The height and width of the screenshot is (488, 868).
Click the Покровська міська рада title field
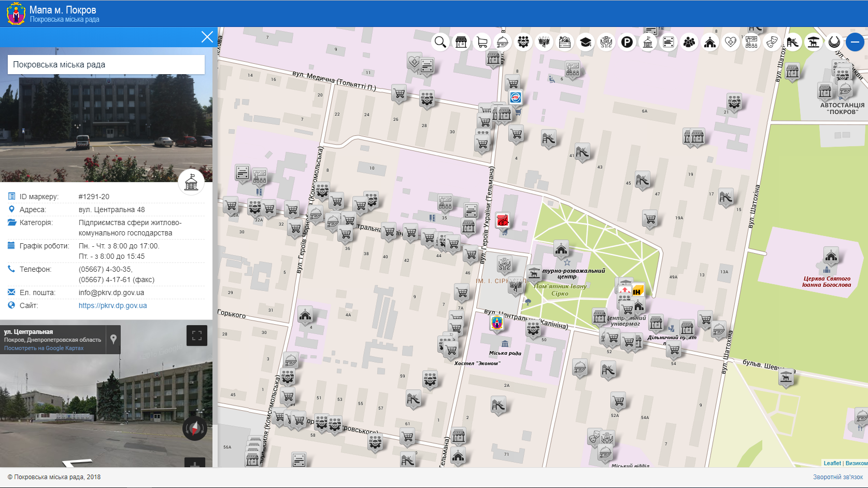click(106, 65)
